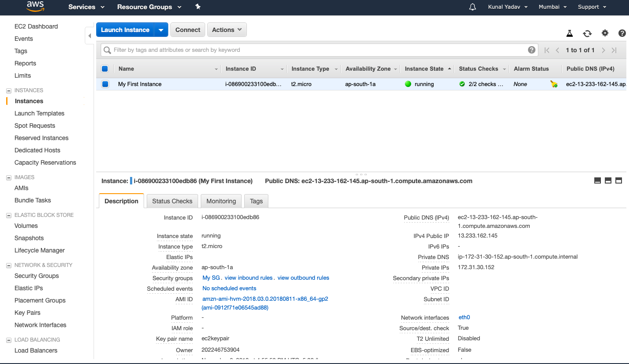Click the AWS logo home icon
The image size is (629, 364).
[x=35, y=7]
